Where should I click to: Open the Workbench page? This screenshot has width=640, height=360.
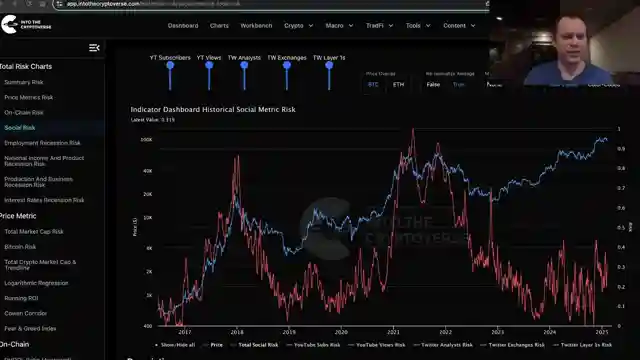click(256, 25)
